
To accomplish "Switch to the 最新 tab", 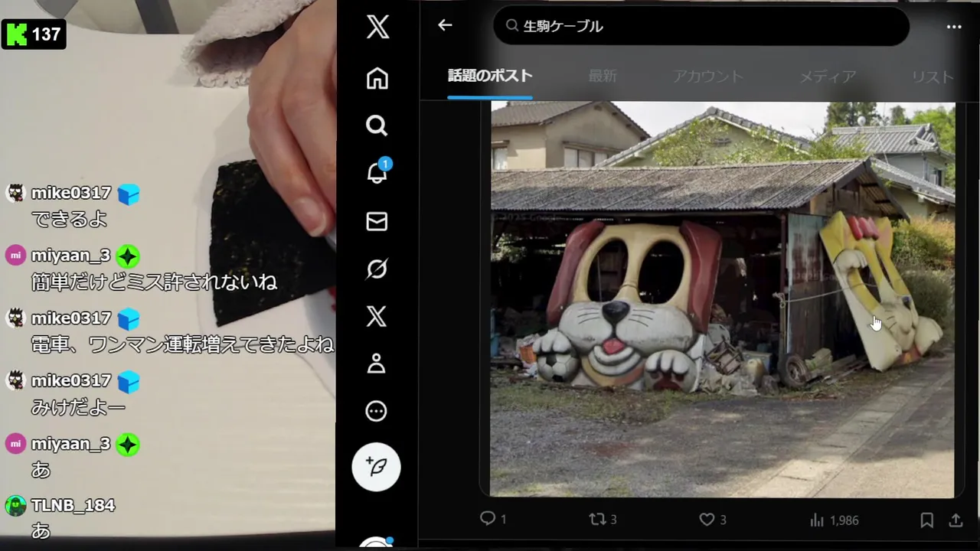I will click(x=603, y=76).
